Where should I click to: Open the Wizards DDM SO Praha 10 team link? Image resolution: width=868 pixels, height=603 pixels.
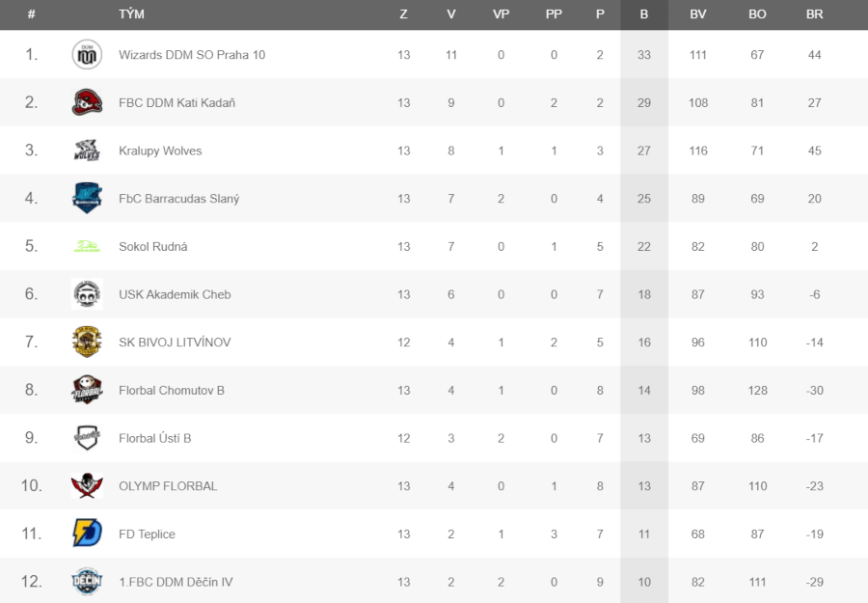tap(192, 55)
